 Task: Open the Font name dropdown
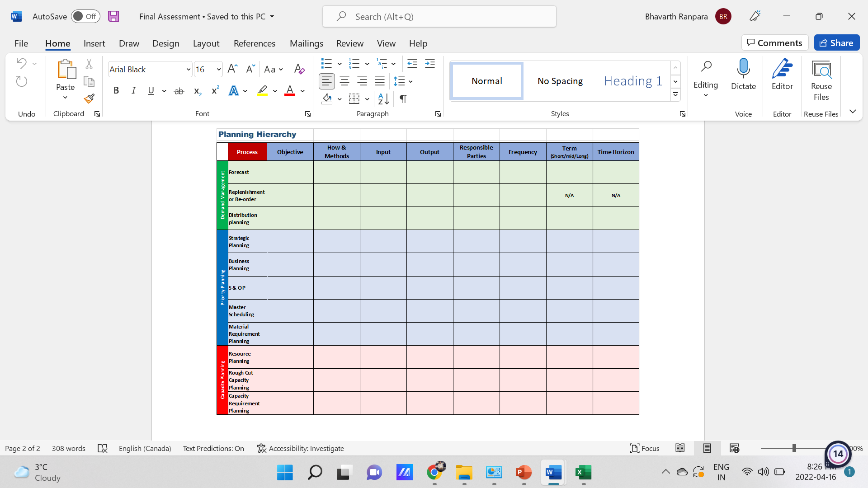coord(189,69)
